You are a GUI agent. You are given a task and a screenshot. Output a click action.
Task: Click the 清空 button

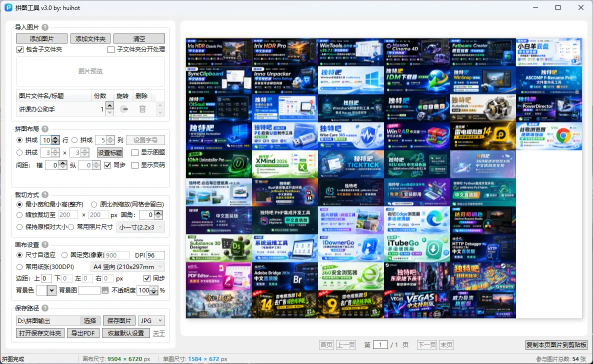[139, 38]
